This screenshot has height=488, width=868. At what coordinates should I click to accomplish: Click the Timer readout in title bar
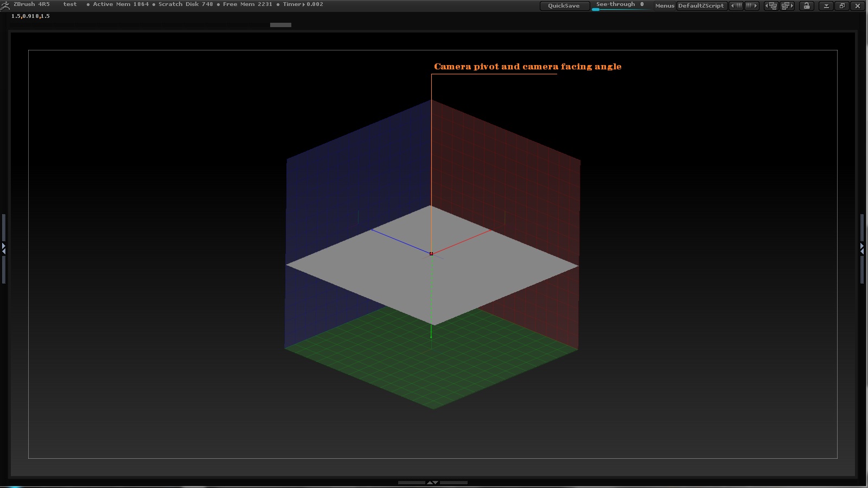point(303,4)
